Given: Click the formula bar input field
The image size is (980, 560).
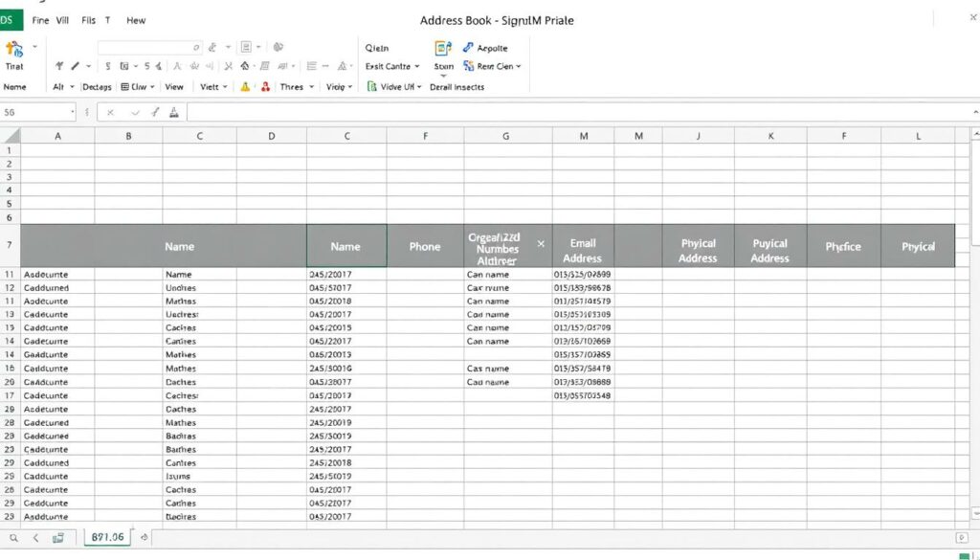Looking at the screenshot, I should (574, 112).
